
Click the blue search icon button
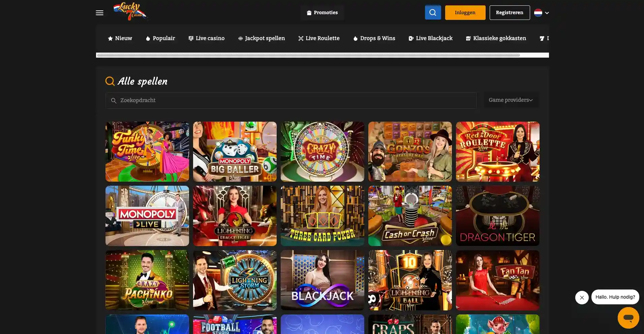pyautogui.click(x=433, y=12)
